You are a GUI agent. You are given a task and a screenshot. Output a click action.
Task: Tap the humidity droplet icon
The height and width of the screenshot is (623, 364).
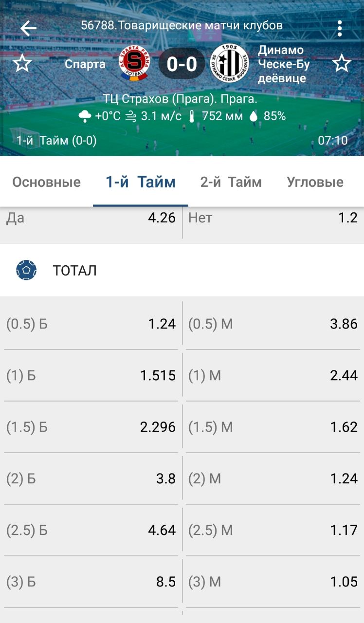pyautogui.click(x=253, y=116)
